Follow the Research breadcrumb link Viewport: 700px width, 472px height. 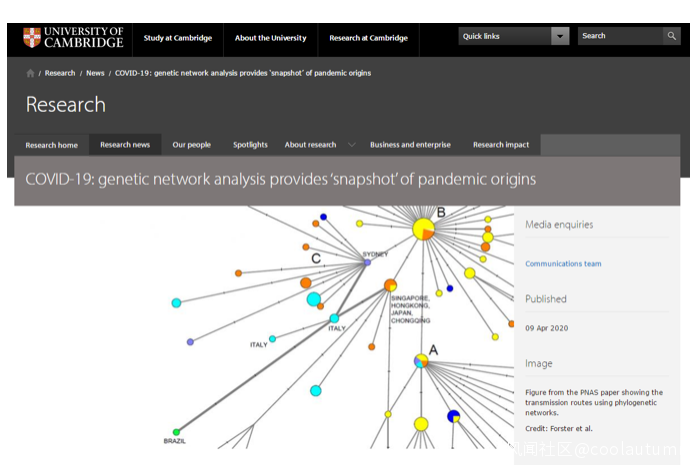point(60,73)
